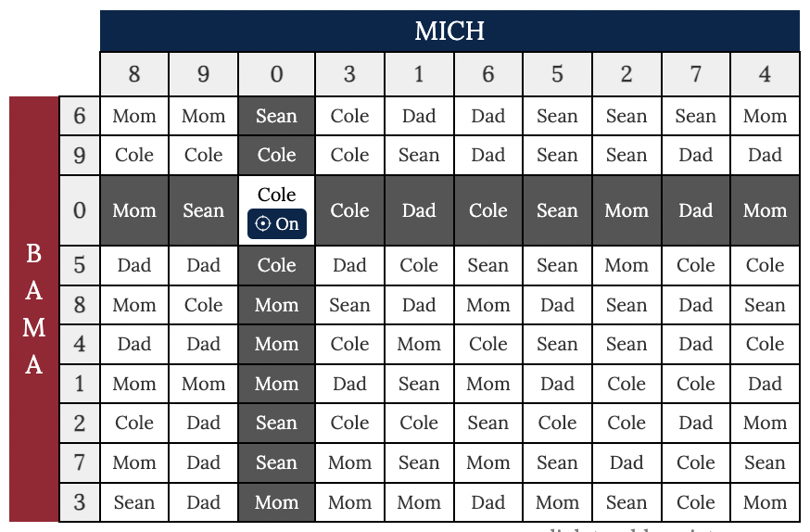Click the red BAMA team side banner
Image resolution: width=810 pixels, height=532 pixels.
click(x=34, y=309)
